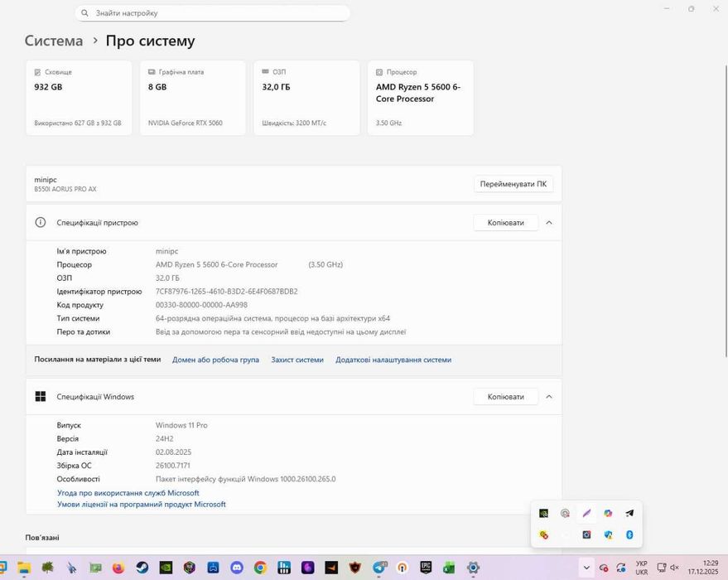728x580 pixels.
Task: Open Додаткові налаштування системи link
Action: (393, 360)
